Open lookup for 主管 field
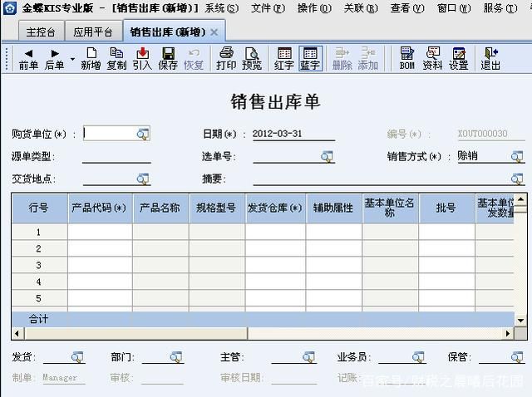Screen dimensions: 532x397 tap(308, 357)
